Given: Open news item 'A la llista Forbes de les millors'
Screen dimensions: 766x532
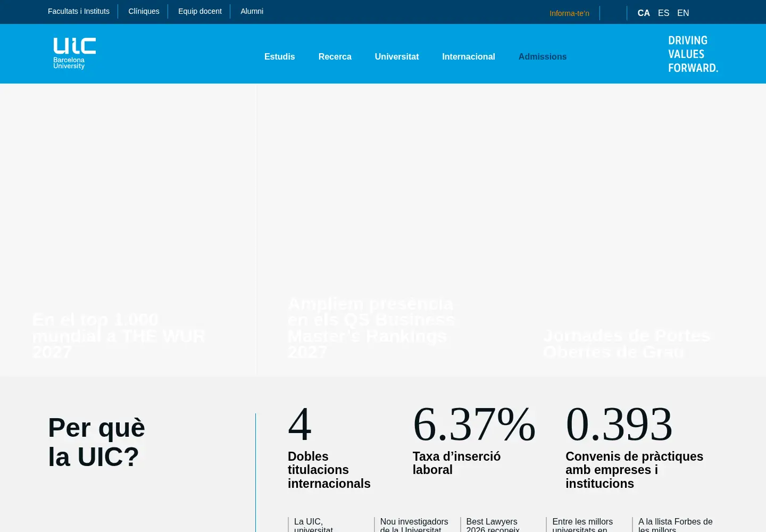Looking at the screenshot, I should click(676, 525).
